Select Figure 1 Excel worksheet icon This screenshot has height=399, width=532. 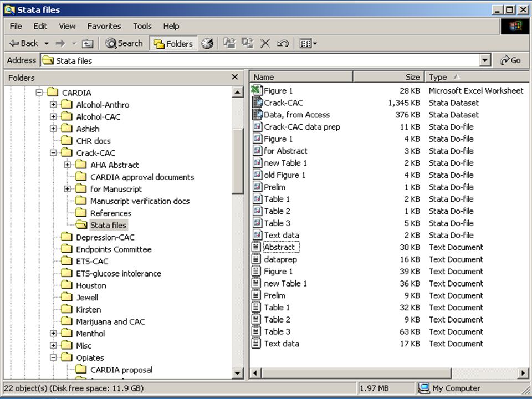(x=257, y=90)
